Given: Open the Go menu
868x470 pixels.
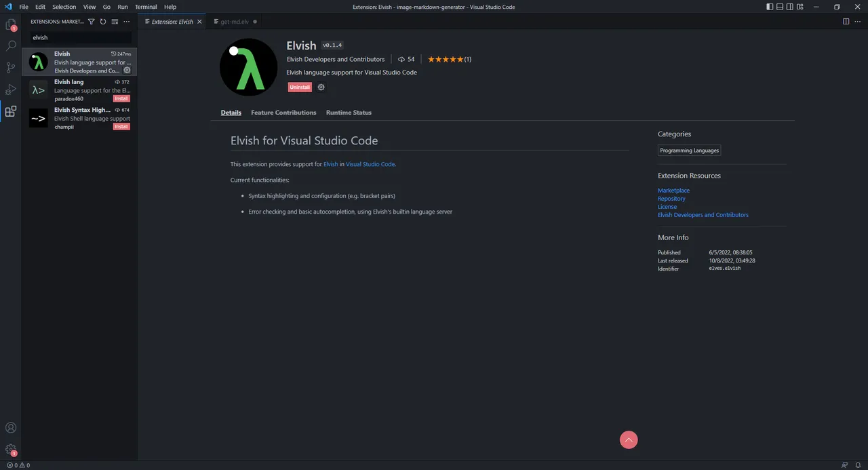Looking at the screenshot, I should coord(106,7).
